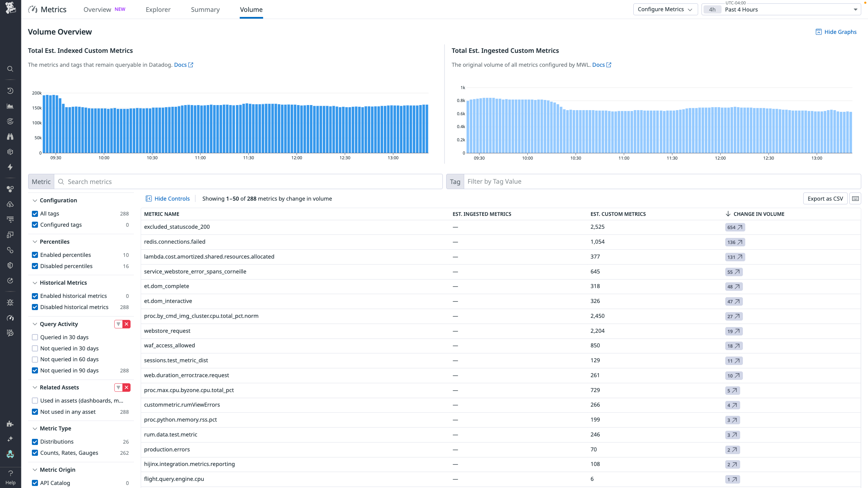Select the Error Tracking bug icon
The width and height of the screenshot is (868, 488).
pos(10,302)
